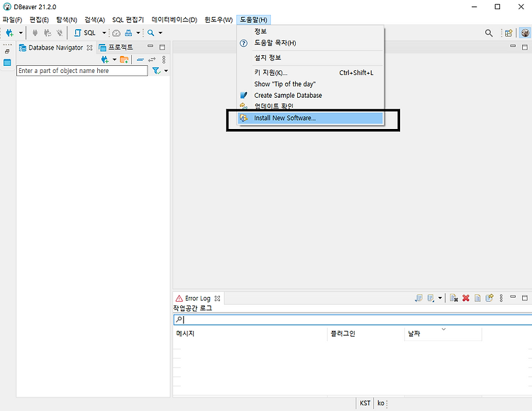Select the DBeaver perspective beaver icon at top right

tap(525, 33)
